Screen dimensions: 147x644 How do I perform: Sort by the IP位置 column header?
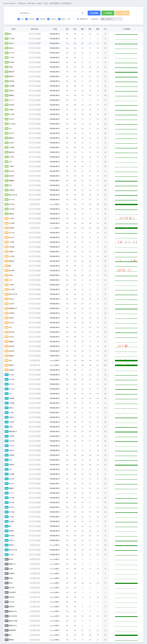pyautogui.click(x=55, y=29)
